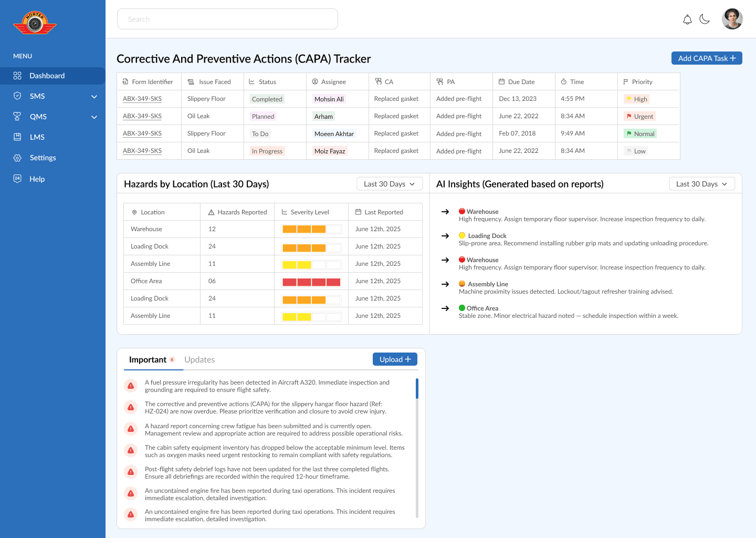
Task: Click the PA column icon
Action: [x=440, y=82]
